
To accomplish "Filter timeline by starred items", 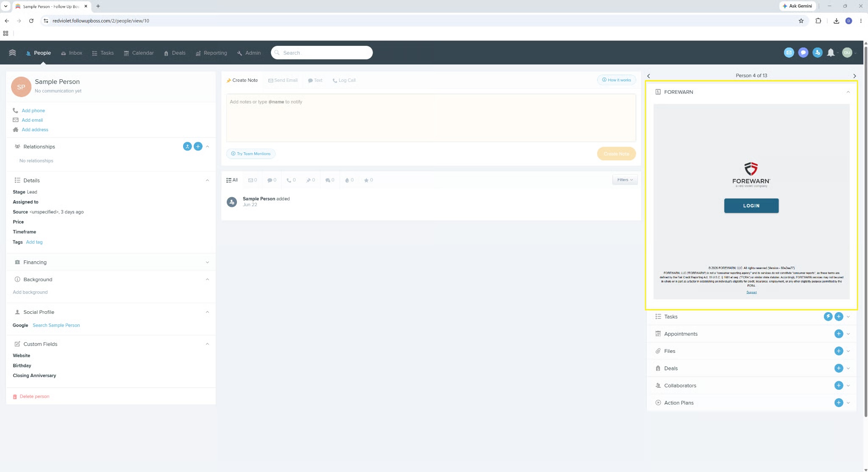I will pos(368,180).
